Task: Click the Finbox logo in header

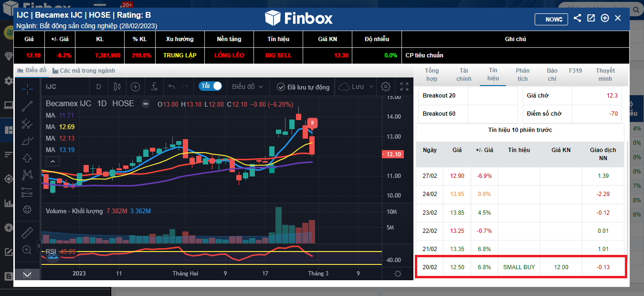Action: (x=299, y=19)
